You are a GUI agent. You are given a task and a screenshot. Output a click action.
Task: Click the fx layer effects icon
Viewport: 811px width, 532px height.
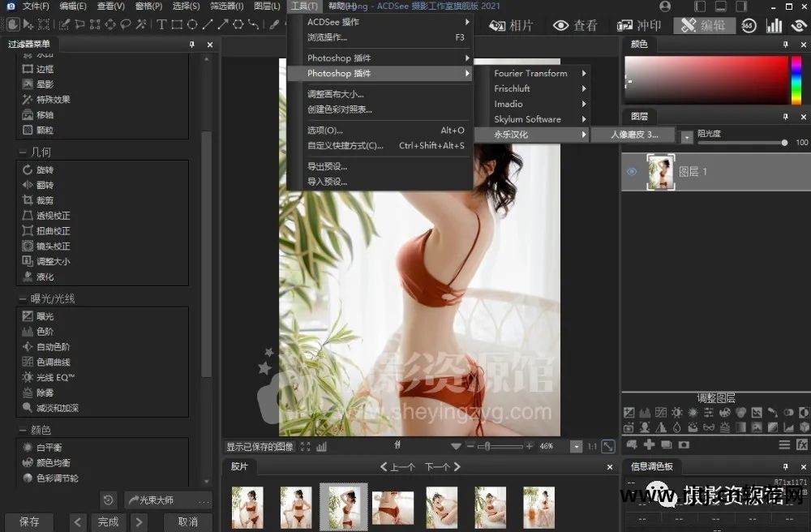coord(802,444)
